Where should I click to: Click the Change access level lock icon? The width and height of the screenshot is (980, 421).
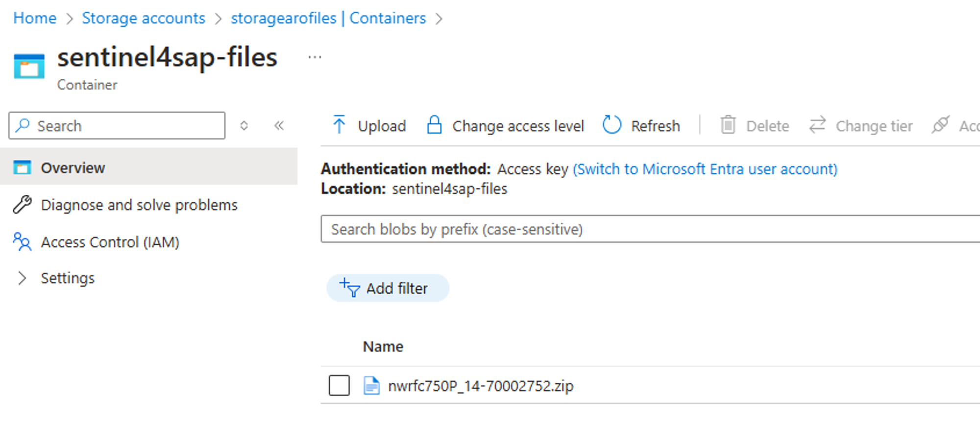(434, 125)
